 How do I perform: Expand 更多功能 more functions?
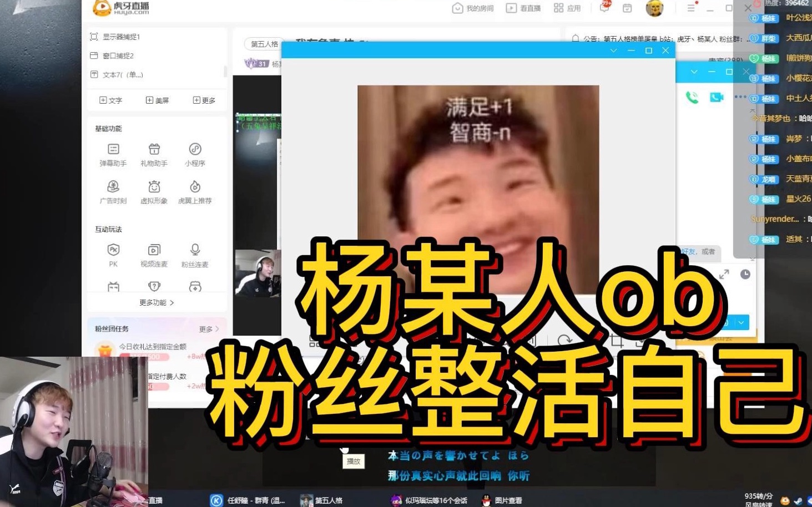(157, 302)
